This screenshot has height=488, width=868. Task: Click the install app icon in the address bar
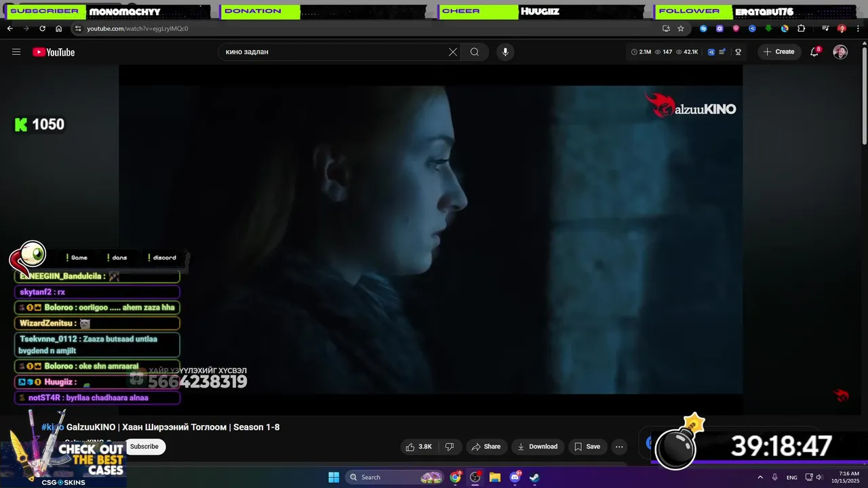coord(666,28)
